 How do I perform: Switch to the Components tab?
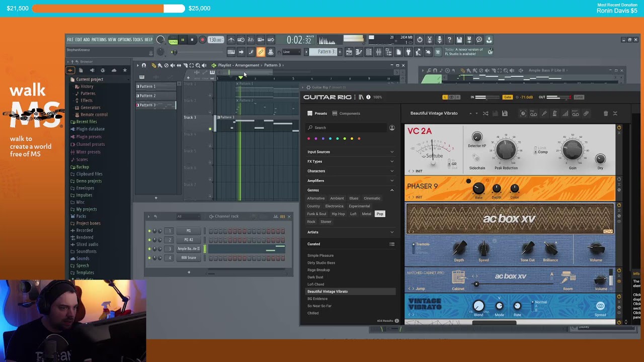[x=346, y=114]
